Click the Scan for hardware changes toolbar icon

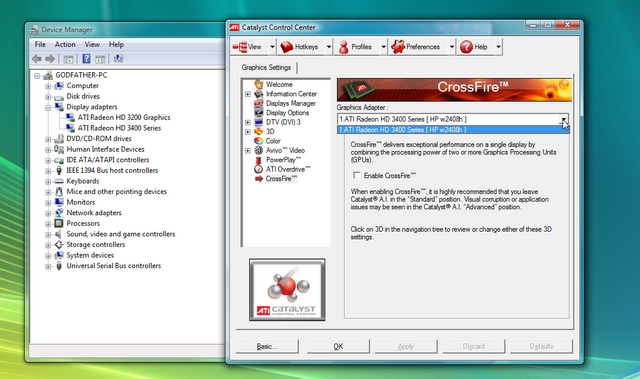118,59
